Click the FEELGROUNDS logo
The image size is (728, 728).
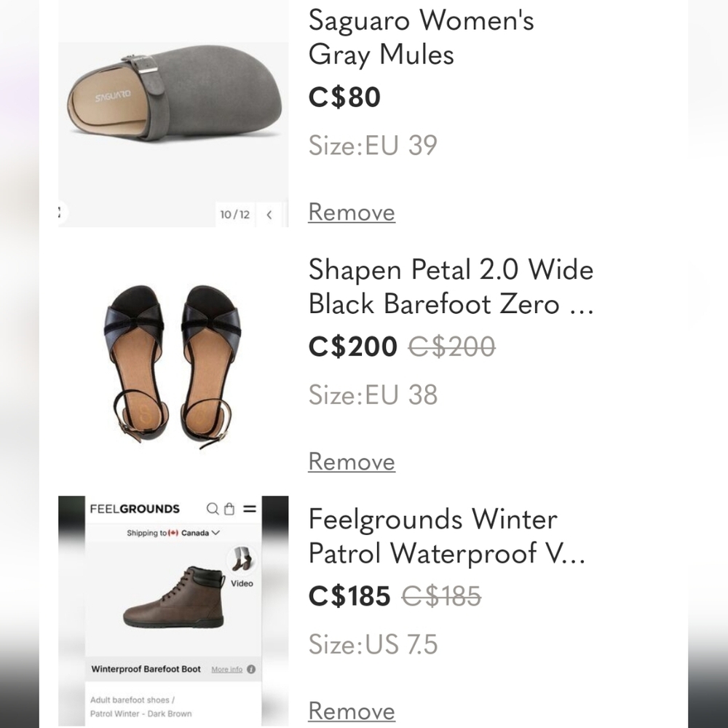pyautogui.click(x=135, y=509)
